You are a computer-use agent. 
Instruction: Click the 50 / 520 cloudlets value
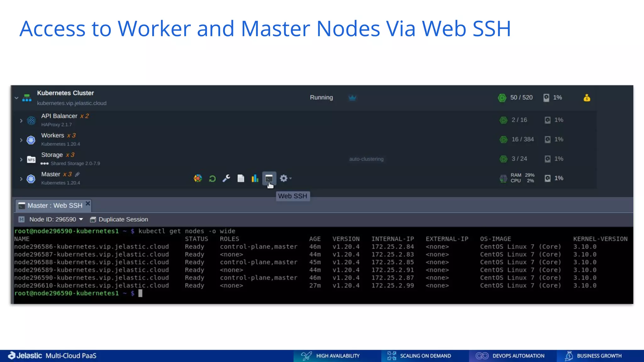(521, 97)
